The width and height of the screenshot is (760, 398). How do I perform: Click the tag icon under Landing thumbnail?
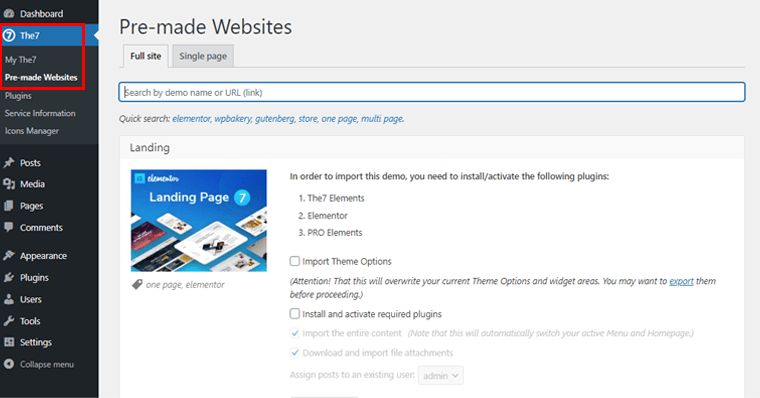[x=137, y=285]
